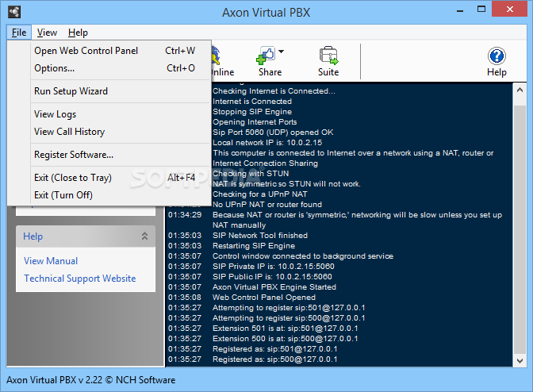Collapse the Help sidebar panel chevron
The image size is (533, 392).
pyautogui.click(x=145, y=236)
